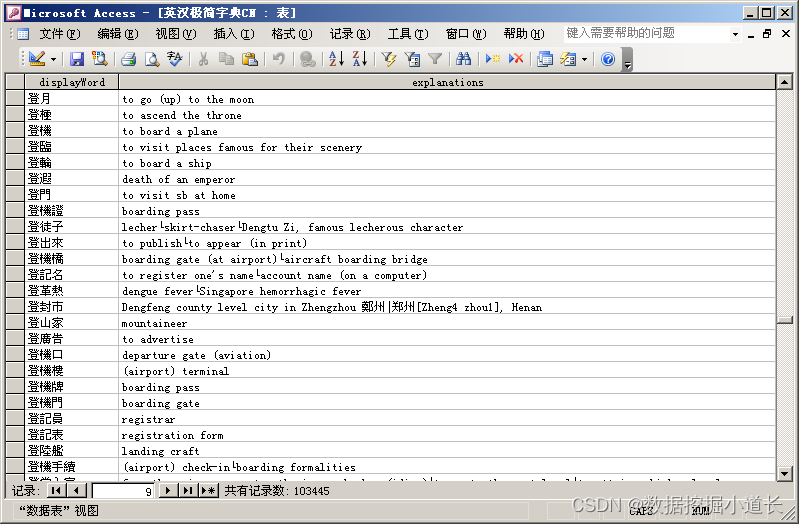799x524 pixels.
Task: Click the cell 'to advertise'
Action: point(447,338)
